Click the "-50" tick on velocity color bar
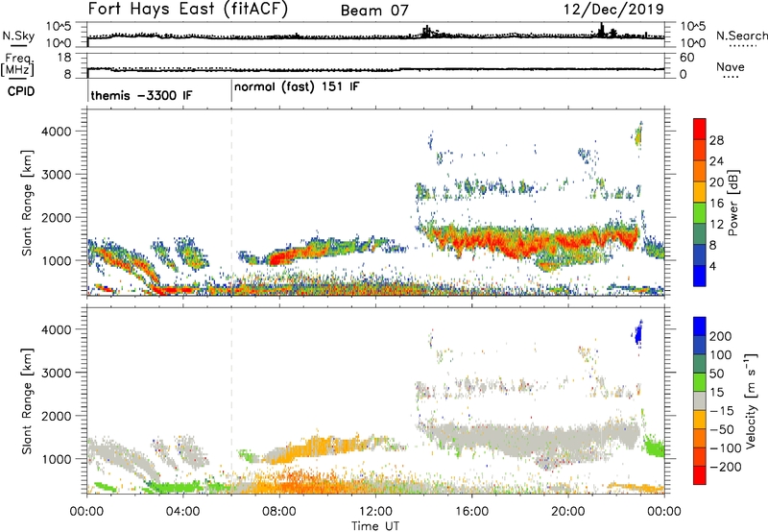The width and height of the screenshot is (768, 532). (722, 429)
